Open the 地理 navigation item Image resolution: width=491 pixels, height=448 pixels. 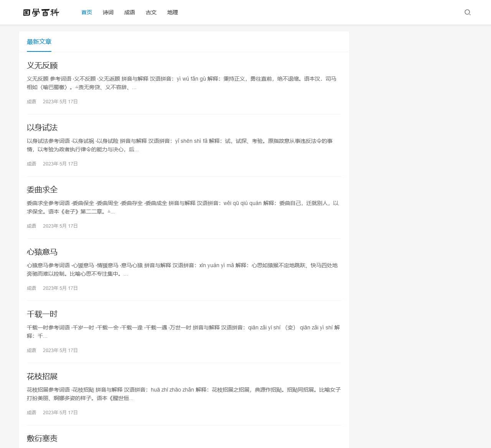pos(173,12)
